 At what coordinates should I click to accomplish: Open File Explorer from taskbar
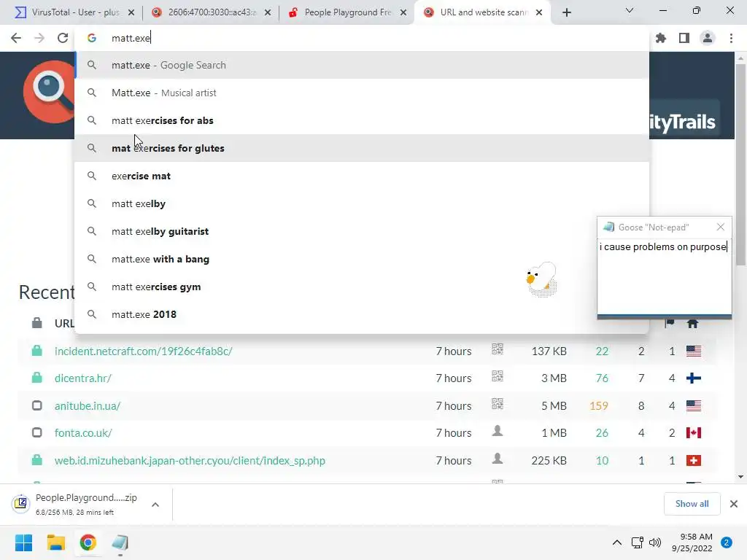tap(55, 542)
